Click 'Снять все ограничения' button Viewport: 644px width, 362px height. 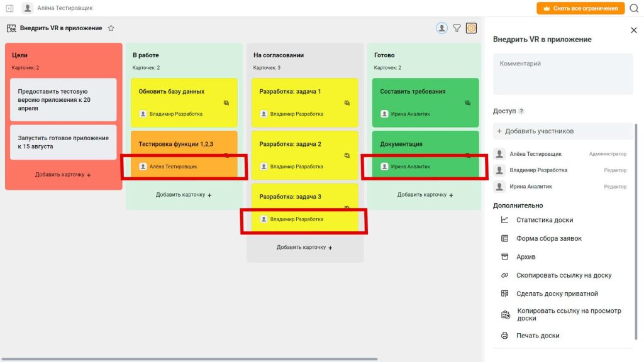pyautogui.click(x=580, y=8)
